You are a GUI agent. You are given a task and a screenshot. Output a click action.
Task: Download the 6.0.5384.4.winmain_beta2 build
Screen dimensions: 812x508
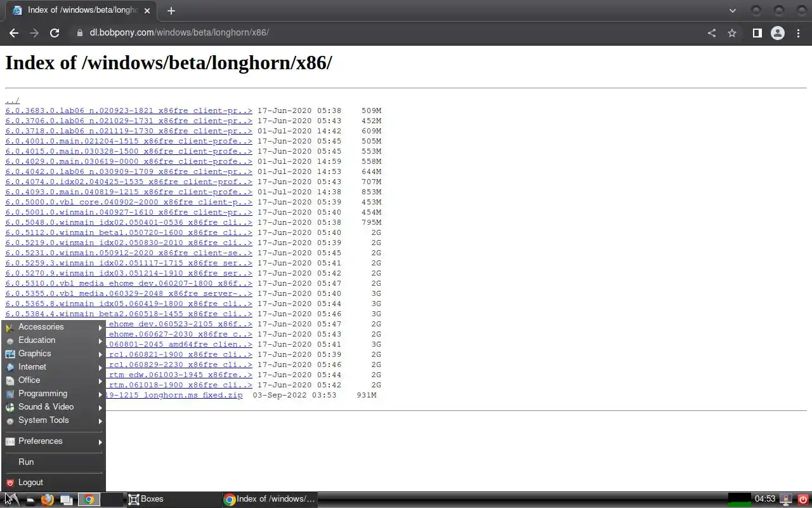129,314
